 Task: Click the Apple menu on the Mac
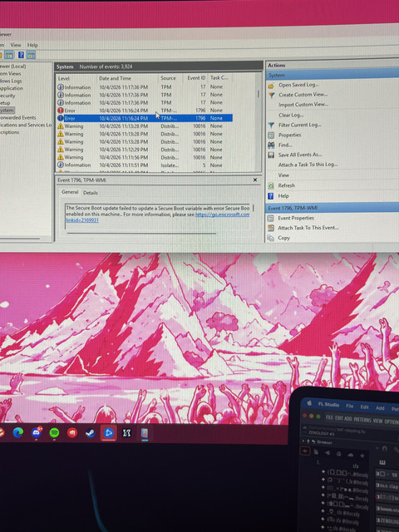point(309,403)
